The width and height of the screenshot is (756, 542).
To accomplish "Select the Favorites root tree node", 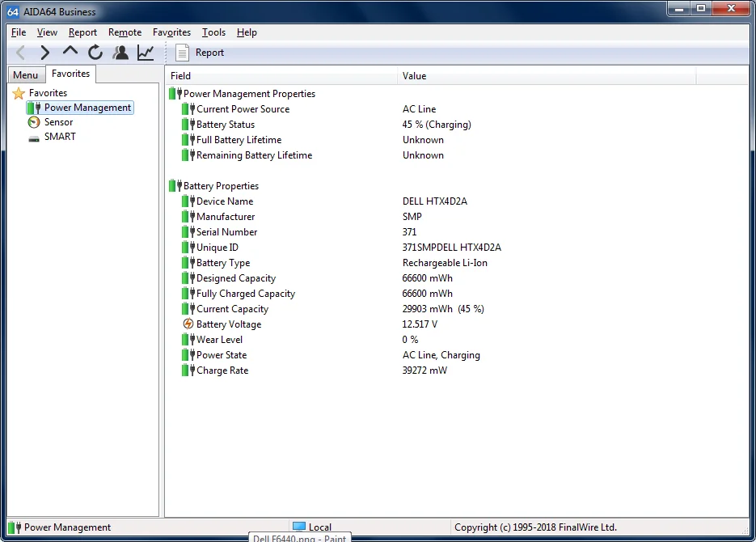I will click(48, 92).
